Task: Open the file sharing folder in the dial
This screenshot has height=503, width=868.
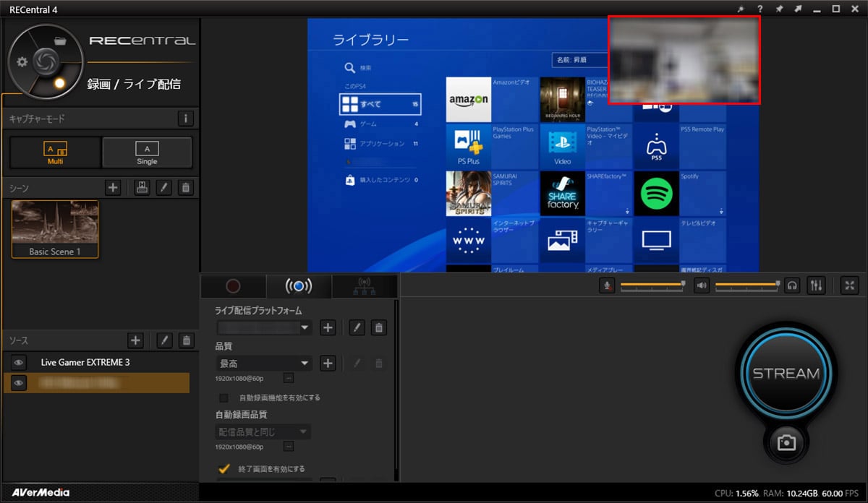Action: [60, 41]
